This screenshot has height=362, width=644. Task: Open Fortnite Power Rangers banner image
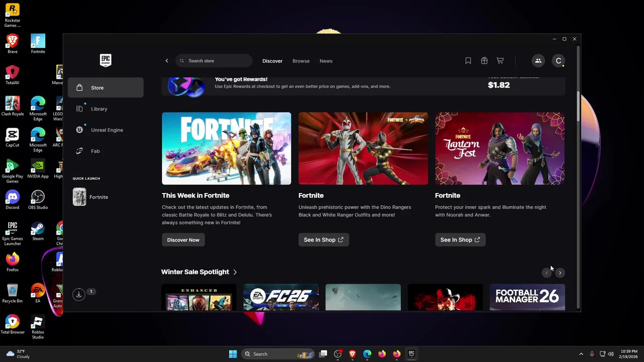[x=363, y=148]
